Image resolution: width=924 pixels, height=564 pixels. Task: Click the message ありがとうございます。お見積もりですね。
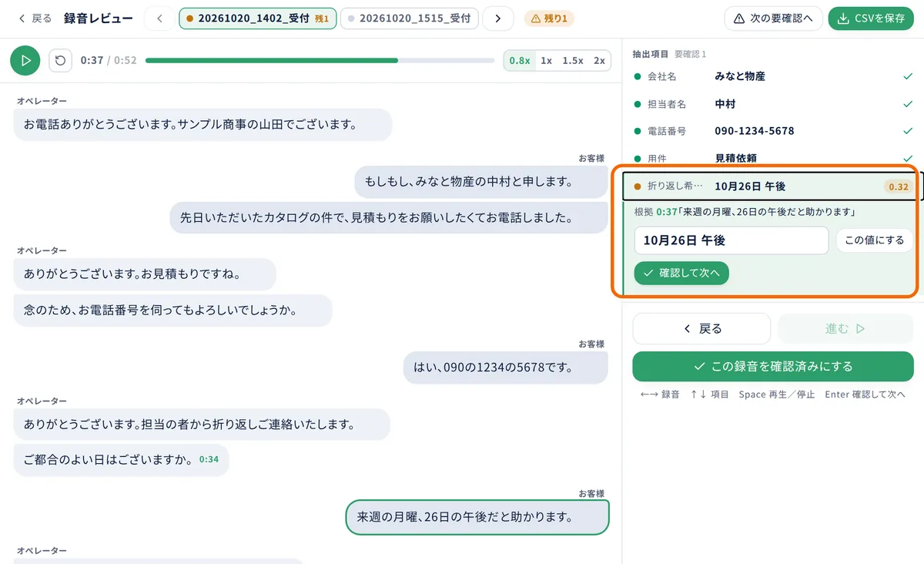click(x=145, y=274)
